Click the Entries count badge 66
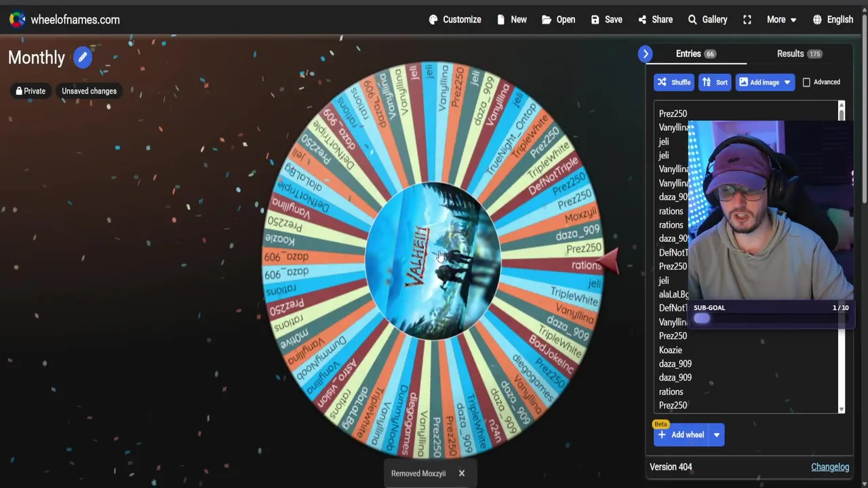This screenshot has height=488, width=868. tap(710, 54)
